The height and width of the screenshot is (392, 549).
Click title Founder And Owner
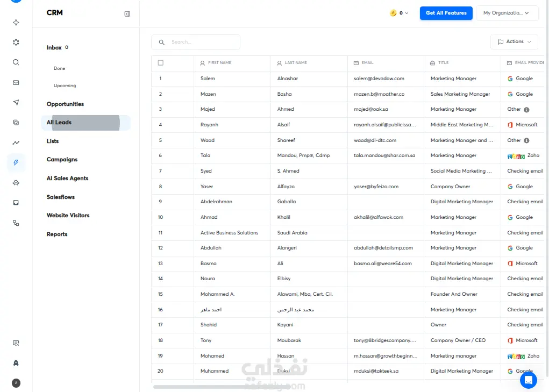click(x=454, y=294)
